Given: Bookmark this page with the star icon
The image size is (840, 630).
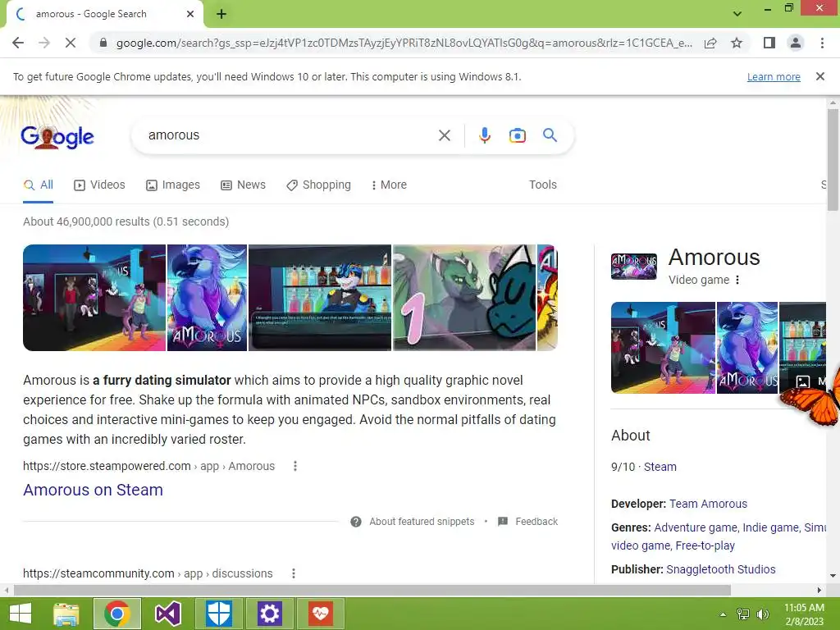Looking at the screenshot, I should tap(737, 43).
